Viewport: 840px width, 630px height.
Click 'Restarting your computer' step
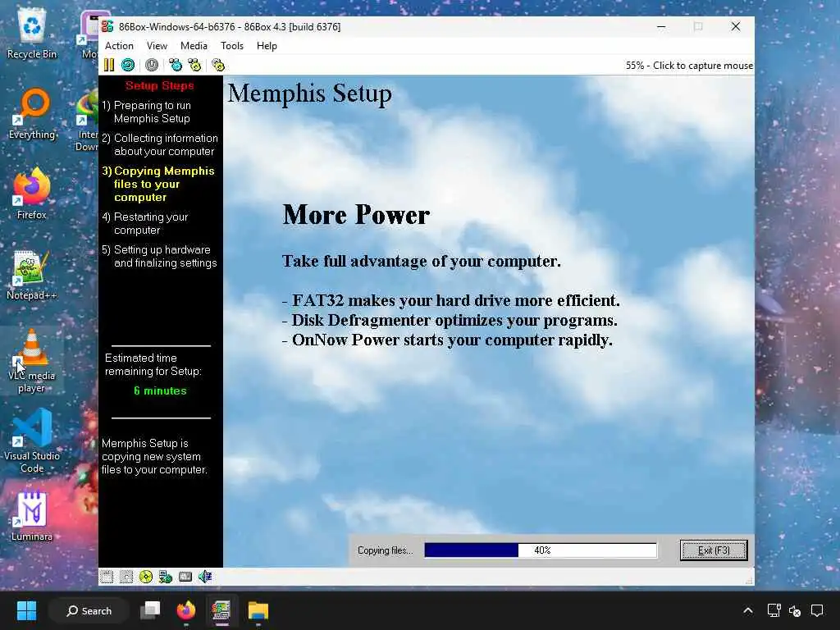point(145,223)
